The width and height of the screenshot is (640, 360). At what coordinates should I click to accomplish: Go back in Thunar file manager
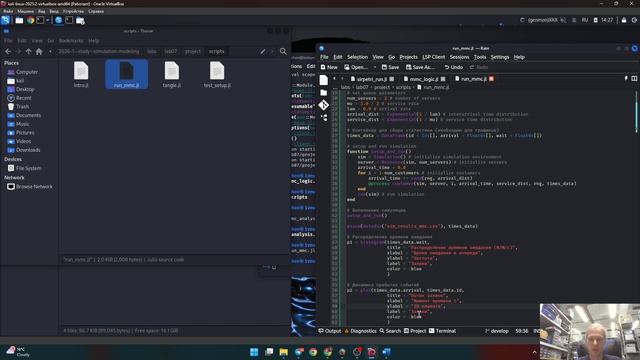pyautogui.click(x=8, y=51)
